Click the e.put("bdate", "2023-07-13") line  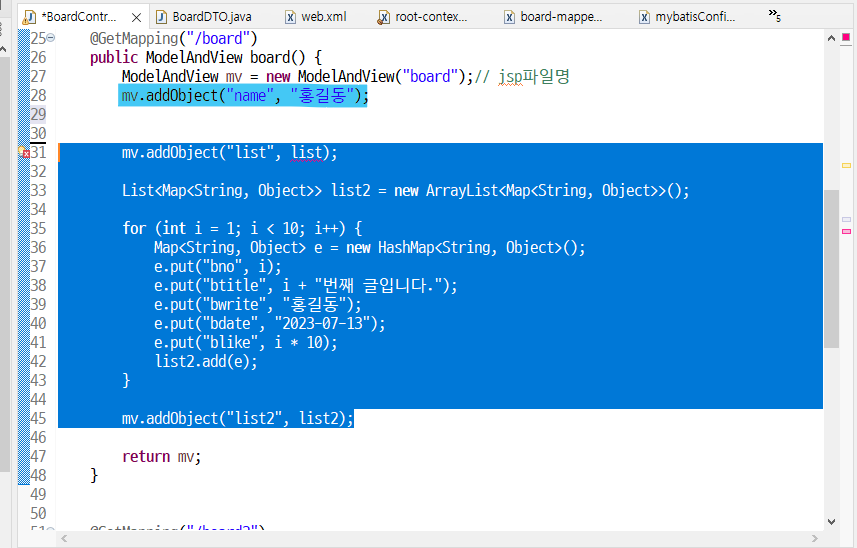pyautogui.click(x=269, y=323)
